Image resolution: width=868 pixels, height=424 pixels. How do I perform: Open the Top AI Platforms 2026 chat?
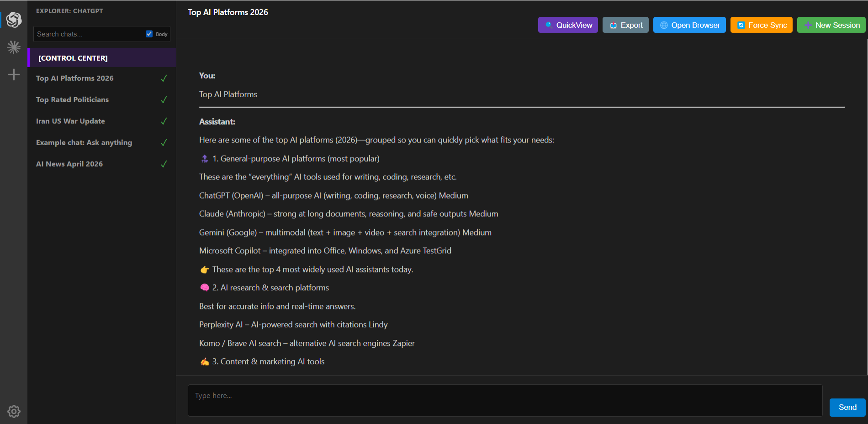75,78
